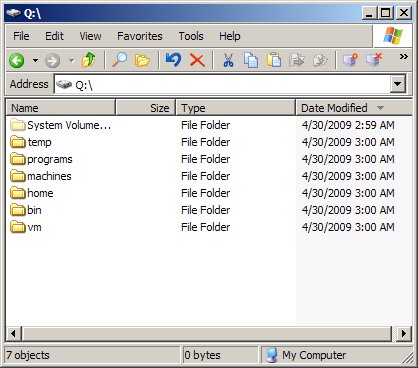Open the Back history dropdown arrow
Viewport: 418px width, 368px height.
35,61
